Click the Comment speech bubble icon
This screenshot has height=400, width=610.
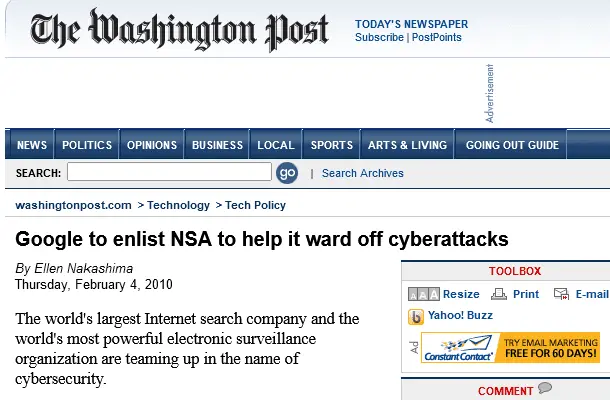[545, 389]
